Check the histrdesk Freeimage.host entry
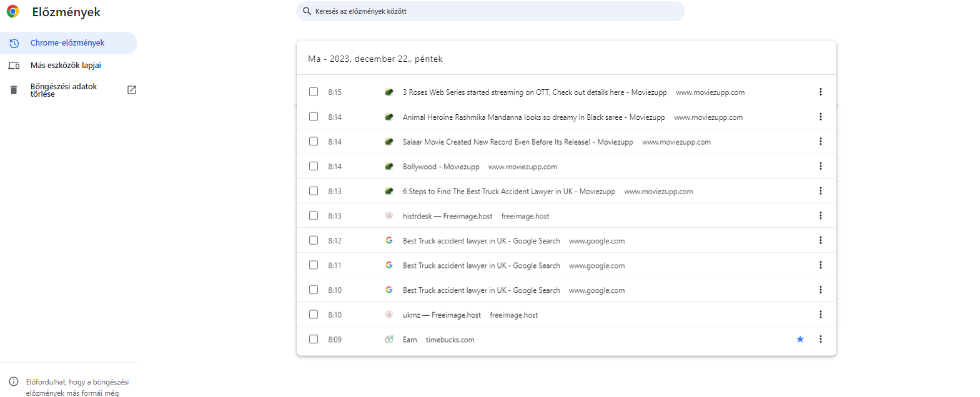The height and width of the screenshot is (397, 980). [314, 215]
